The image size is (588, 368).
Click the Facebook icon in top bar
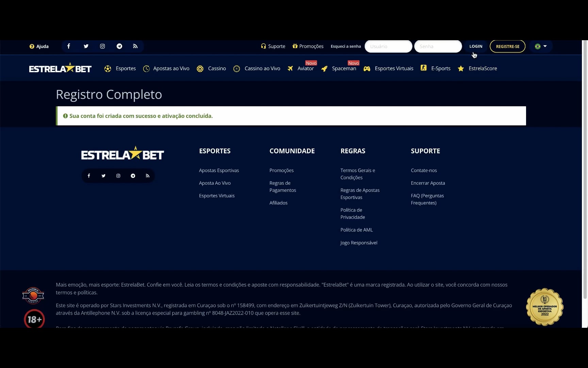tap(69, 46)
